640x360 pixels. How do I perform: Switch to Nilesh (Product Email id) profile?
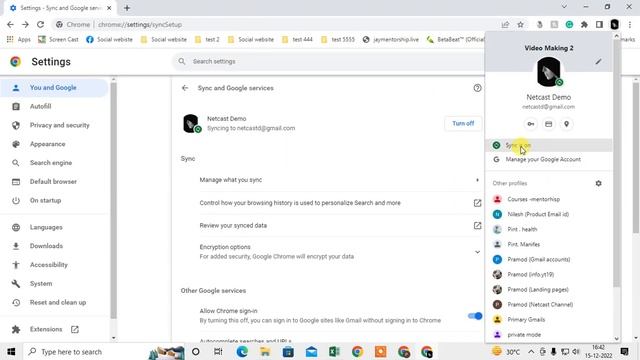[549, 214]
